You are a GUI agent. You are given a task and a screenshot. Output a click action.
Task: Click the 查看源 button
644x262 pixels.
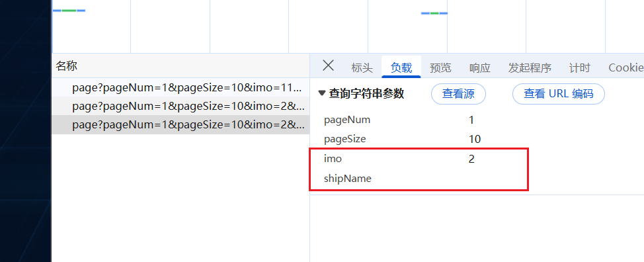pyautogui.click(x=458, y=94)
